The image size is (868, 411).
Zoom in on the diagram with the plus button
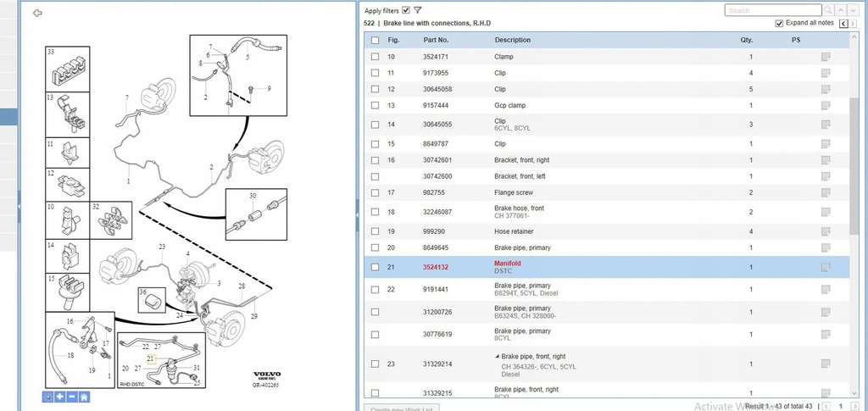point(60,397)
